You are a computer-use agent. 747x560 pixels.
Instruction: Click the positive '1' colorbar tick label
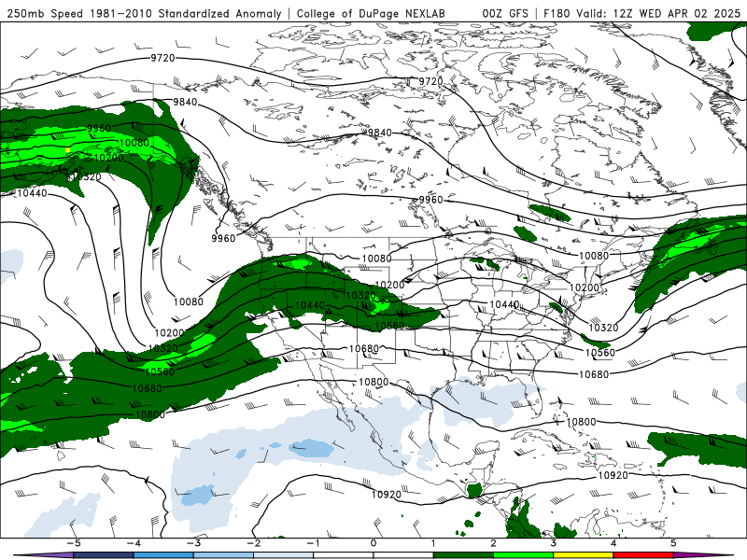click(x=433, y=543)
